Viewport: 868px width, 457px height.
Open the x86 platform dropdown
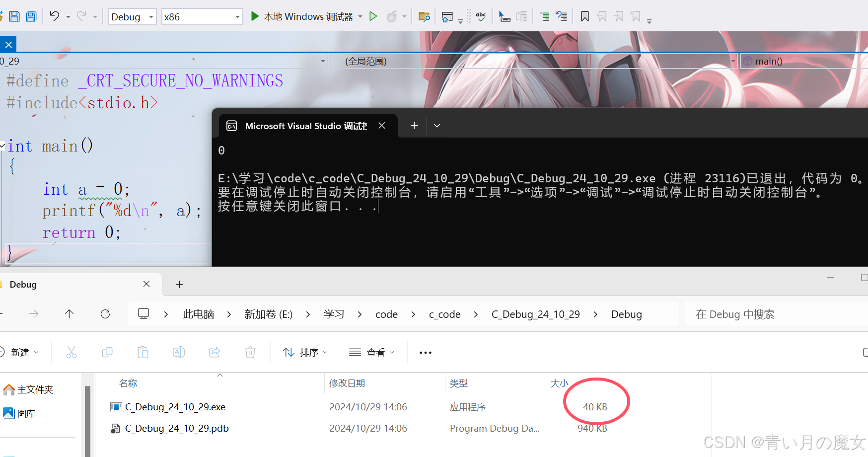coord(202,17)
